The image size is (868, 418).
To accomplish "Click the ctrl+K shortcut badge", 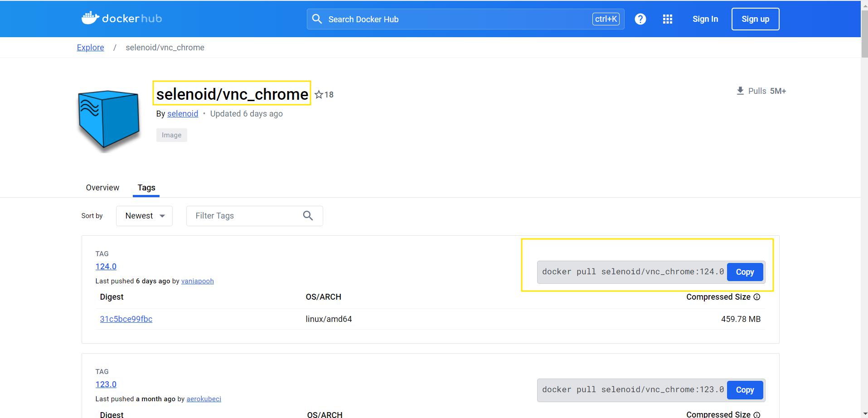I will point(606,19).
